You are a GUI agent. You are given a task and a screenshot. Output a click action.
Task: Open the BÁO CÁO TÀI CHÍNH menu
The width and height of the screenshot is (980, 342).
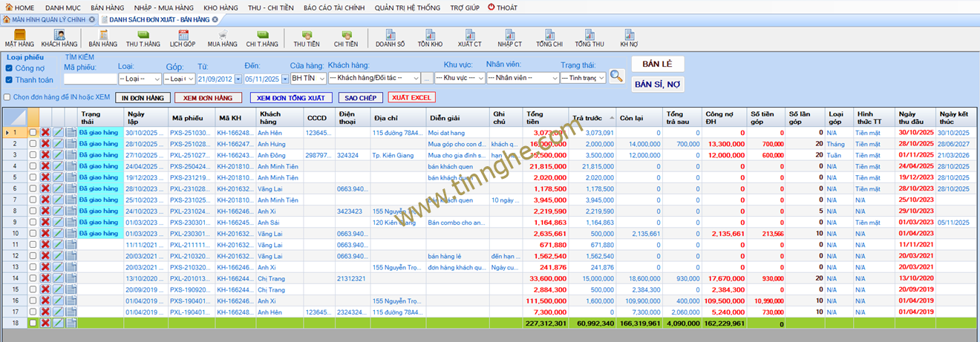coord(333,7)
